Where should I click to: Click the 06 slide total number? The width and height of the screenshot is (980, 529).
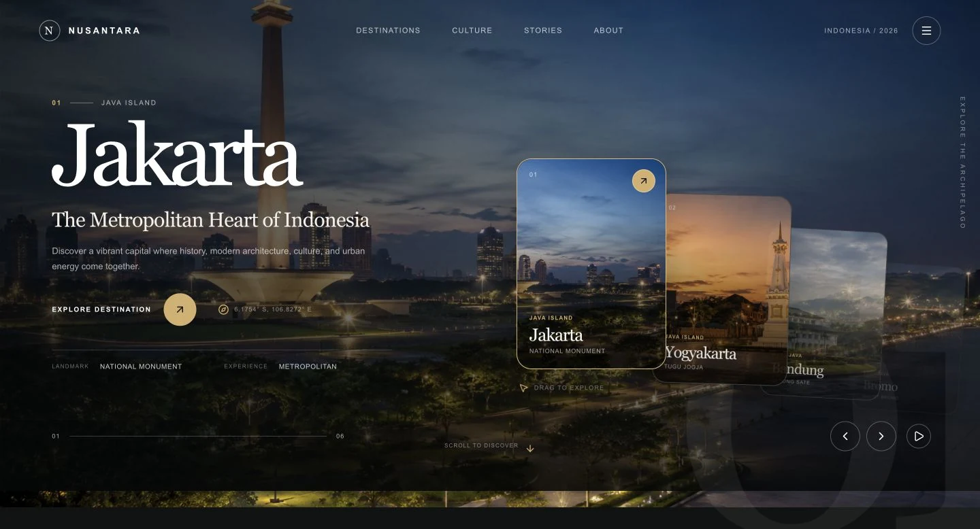pos(340,436)
